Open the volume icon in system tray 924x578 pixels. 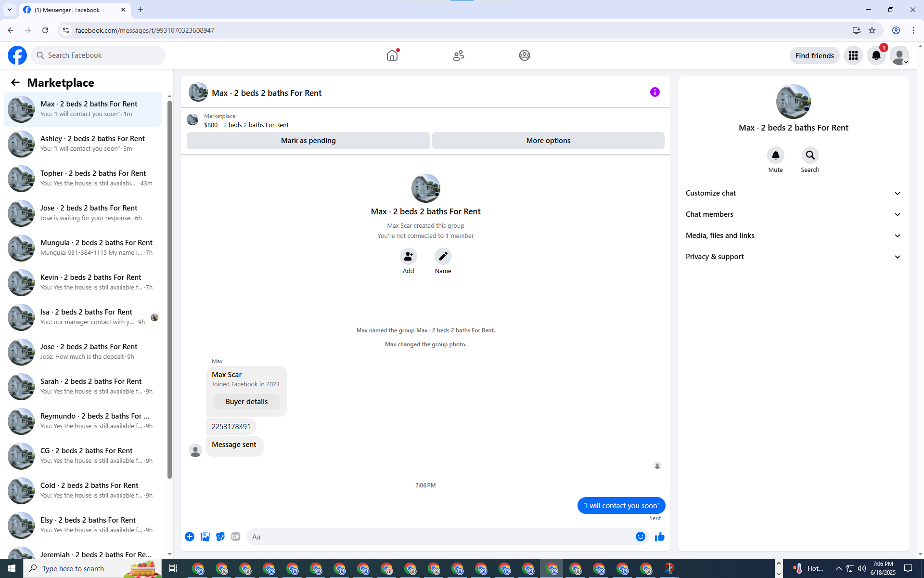coord(862,568)
